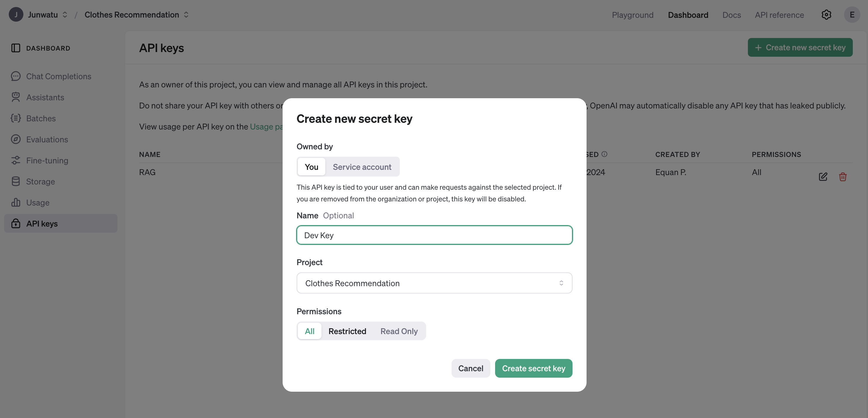Expand the Clothes Recommendation project switcher
The width and height of the screenshot is (868, 418).
pos(186,15)
